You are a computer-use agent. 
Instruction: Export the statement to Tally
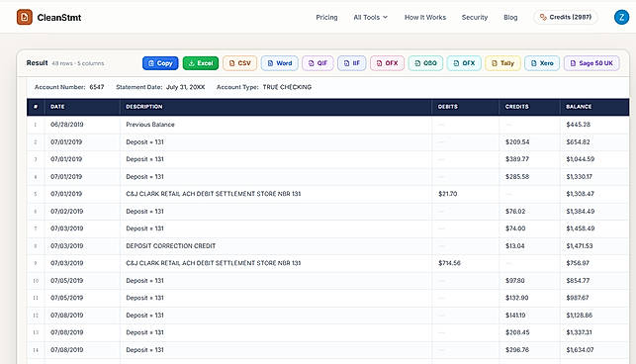pyautogui.click(x=502, y=63)
